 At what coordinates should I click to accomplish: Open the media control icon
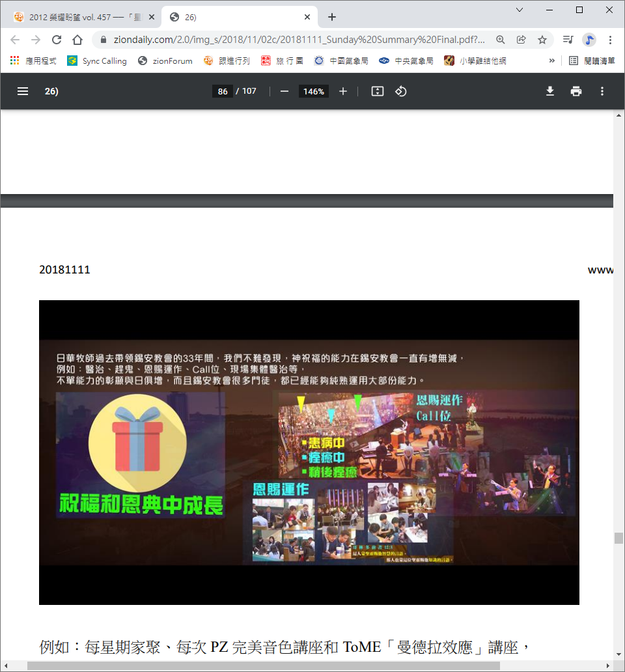[x=568, y=40]
